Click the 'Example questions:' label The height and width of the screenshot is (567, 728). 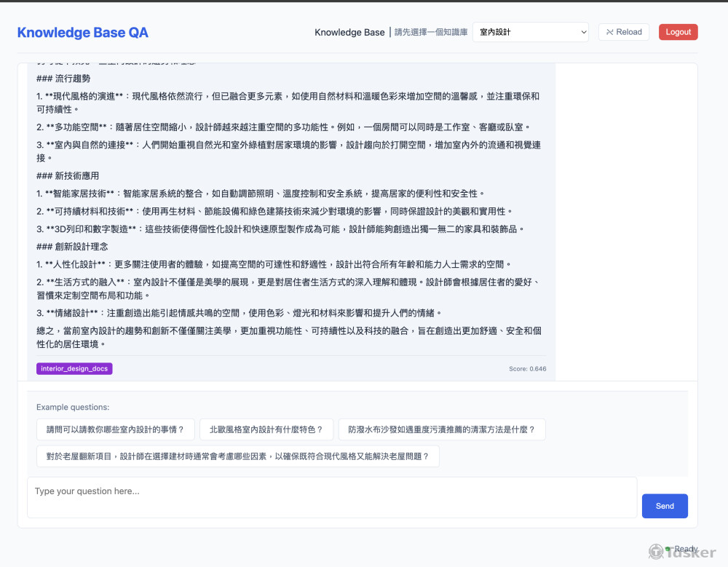pos(73,408)
